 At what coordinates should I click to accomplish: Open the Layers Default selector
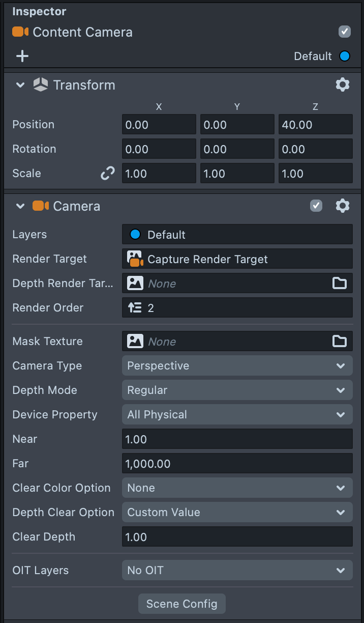click(237, 235)
